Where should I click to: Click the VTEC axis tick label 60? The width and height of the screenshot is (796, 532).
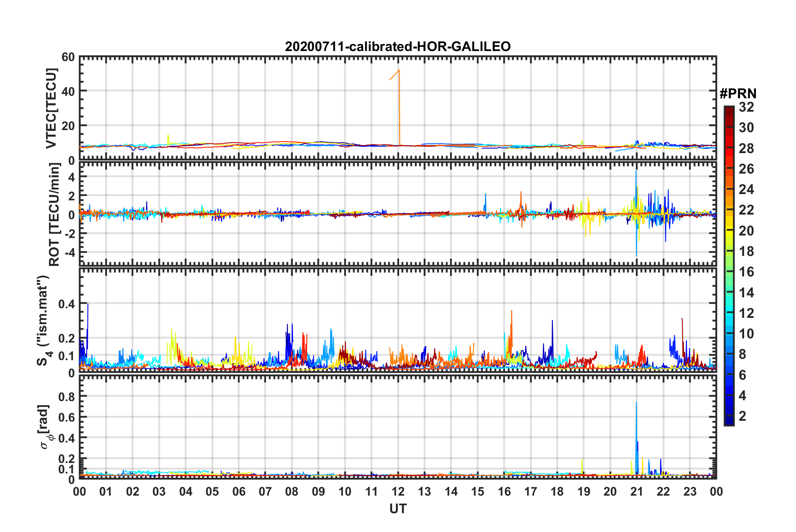point(68,57)
